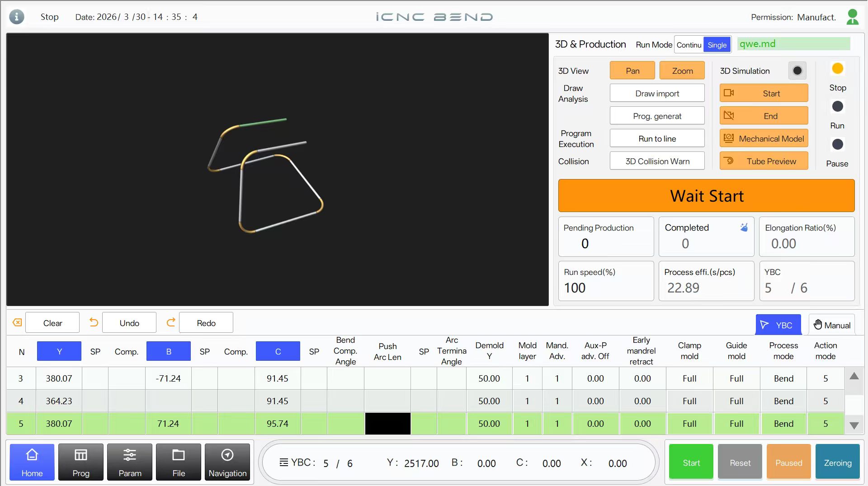This screenshot has height=486, width=868.
Task: Start the 3D simulation recording
Action: click(764, 93)
